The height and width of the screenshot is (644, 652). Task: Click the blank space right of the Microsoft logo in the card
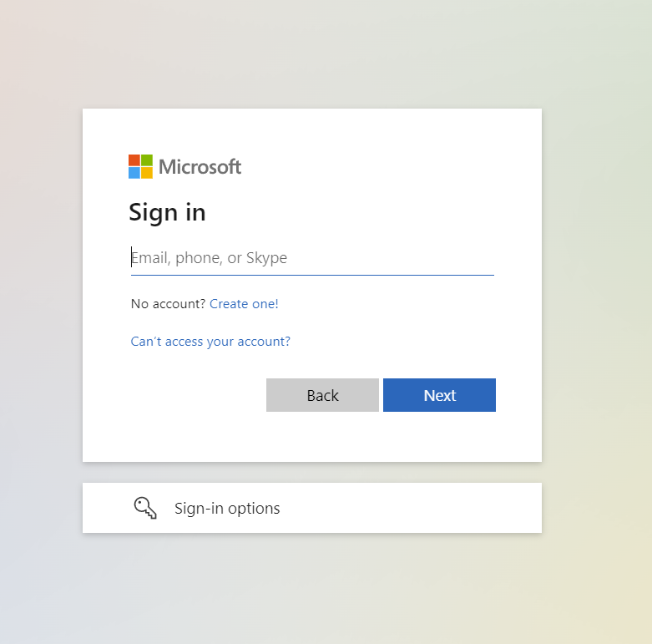tap(374, 166)
